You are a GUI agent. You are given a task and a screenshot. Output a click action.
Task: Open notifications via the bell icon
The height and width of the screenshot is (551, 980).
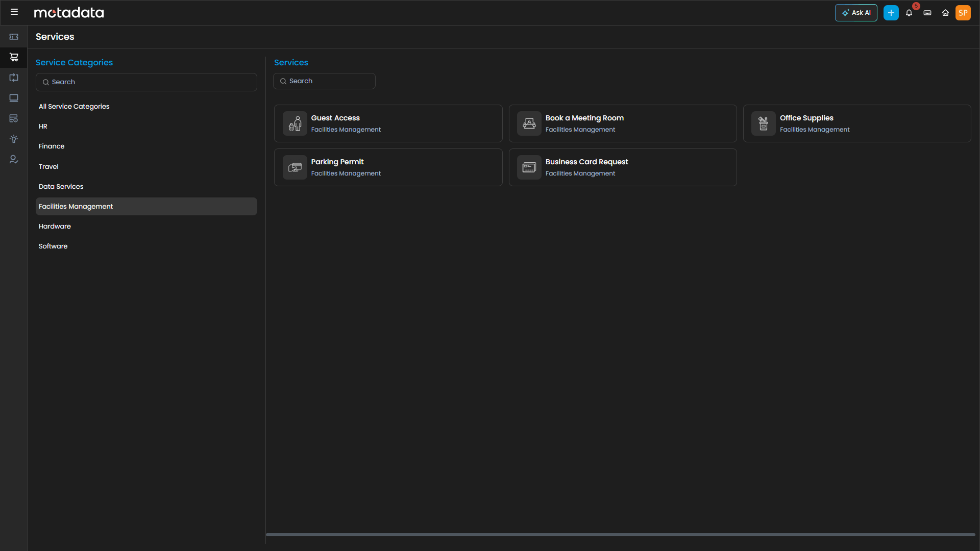(909, 13)
